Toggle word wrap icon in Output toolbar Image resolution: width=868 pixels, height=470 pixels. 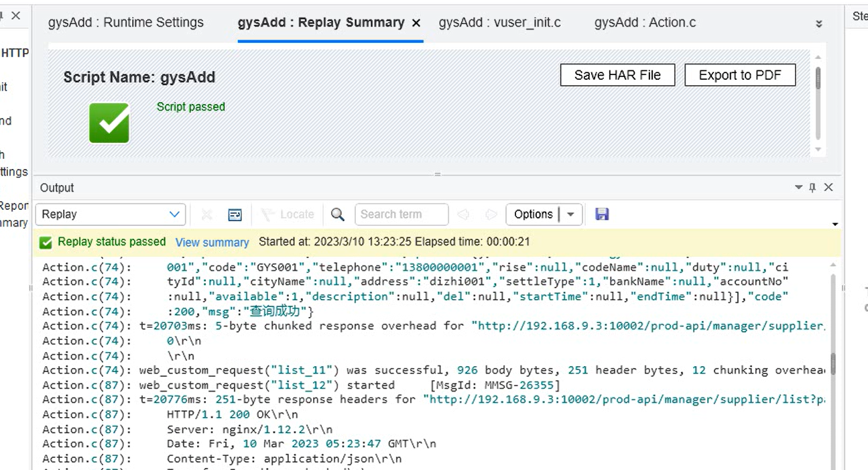click(x=235, y=215)
